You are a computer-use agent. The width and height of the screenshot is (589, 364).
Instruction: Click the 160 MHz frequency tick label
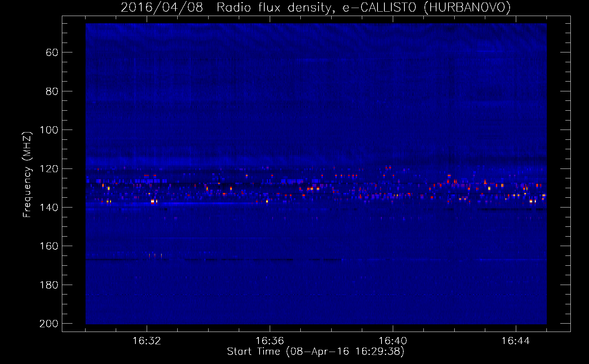point(49,246)
